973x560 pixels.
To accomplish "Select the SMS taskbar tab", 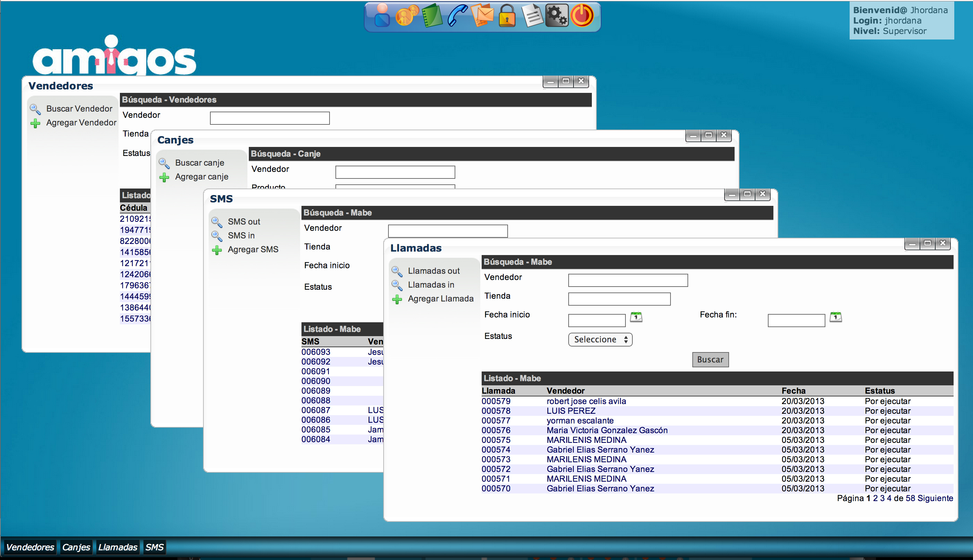I will tap(155, 547).
